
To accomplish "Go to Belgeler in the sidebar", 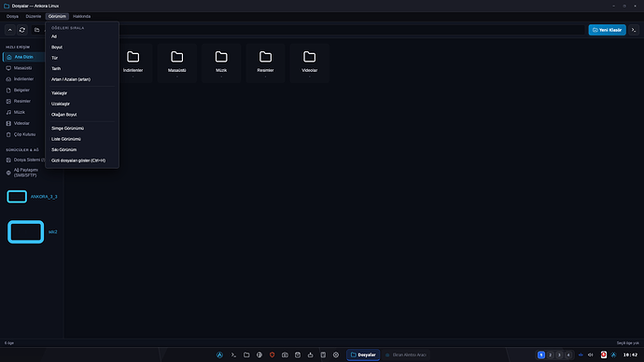I will coord(24,90).
